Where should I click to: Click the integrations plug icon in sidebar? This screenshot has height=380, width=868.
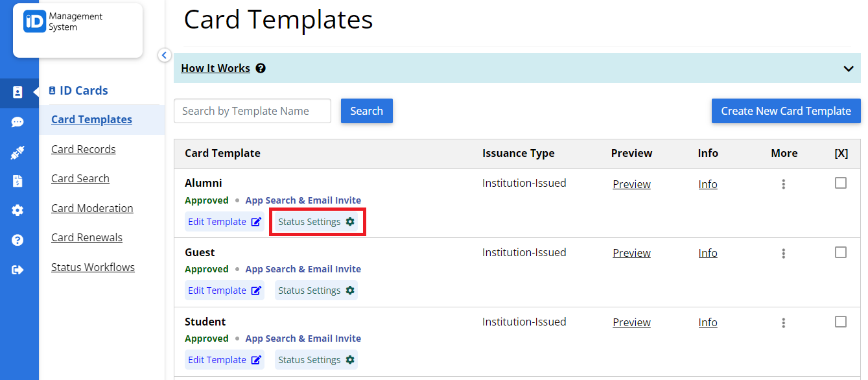point(19,152)
